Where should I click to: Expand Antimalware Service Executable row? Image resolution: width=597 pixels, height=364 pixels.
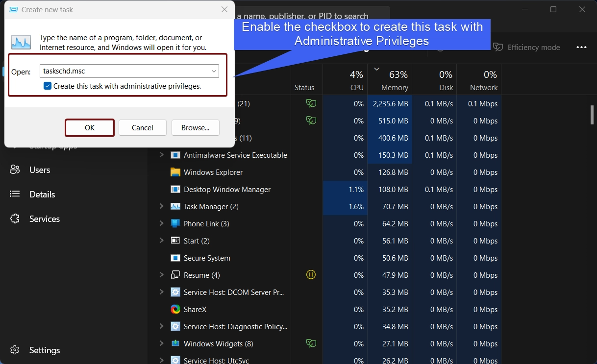click(x=161, y=155)
